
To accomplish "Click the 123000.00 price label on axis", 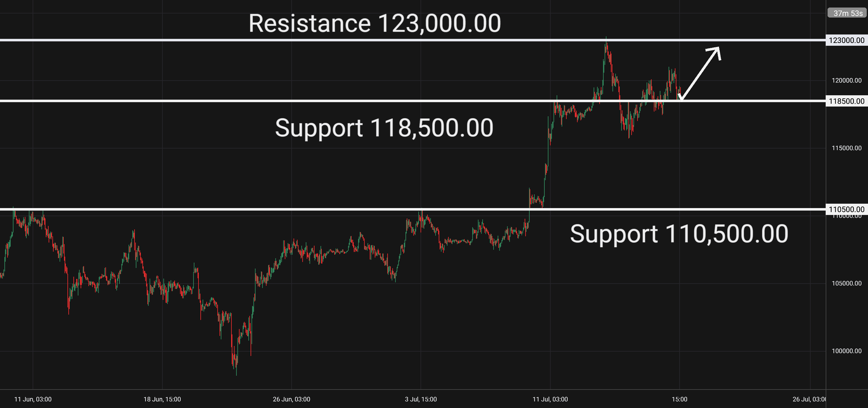I will (846, 40).
